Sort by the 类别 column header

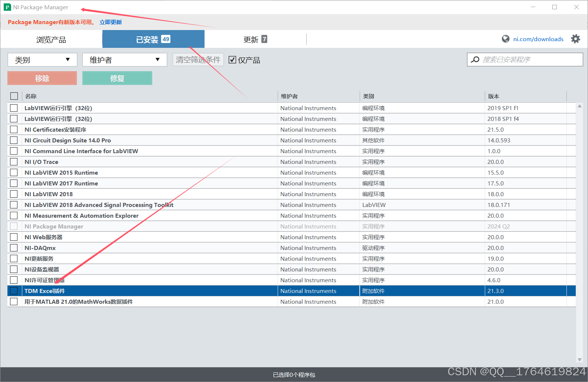pos(422,96)
